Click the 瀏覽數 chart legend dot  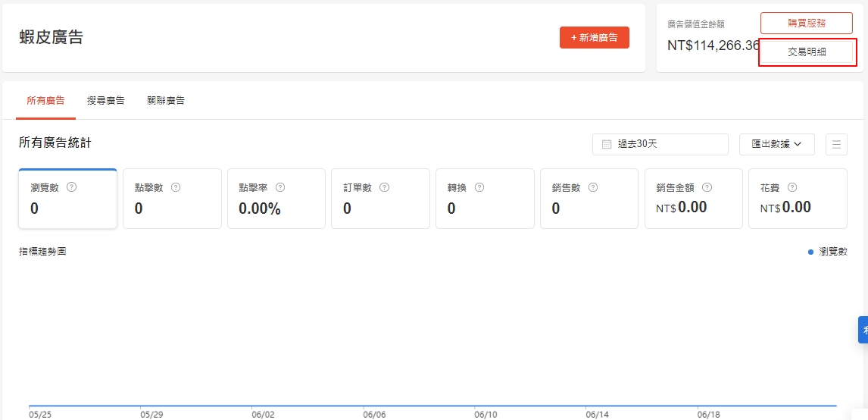(x=811, y=252)
